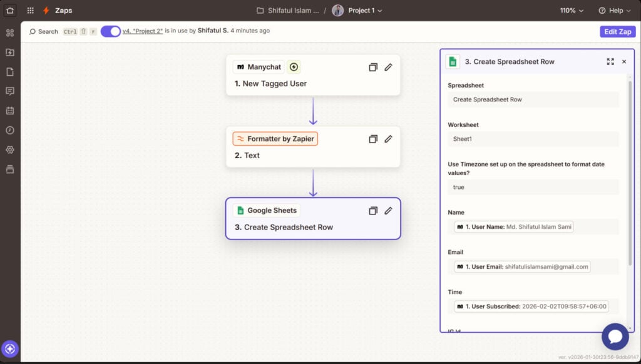Expand the side panel to fullscreen

(x=610, y=62)
